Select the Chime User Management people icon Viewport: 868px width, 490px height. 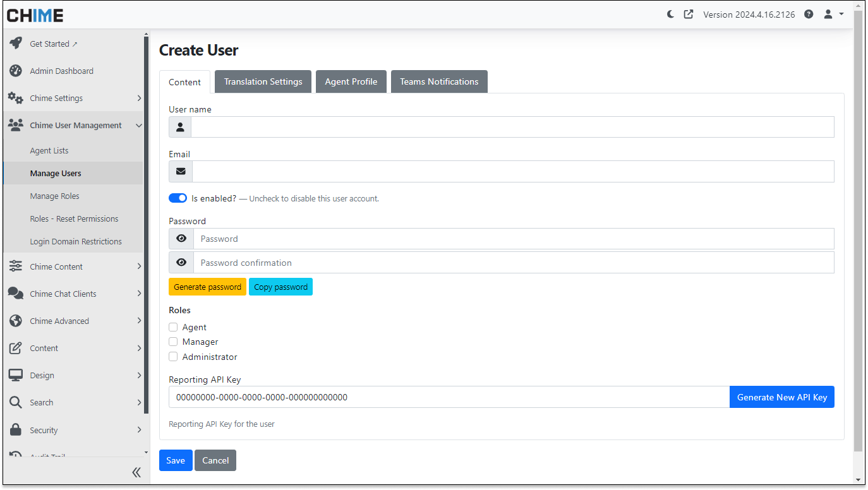[x=16, y=124]
